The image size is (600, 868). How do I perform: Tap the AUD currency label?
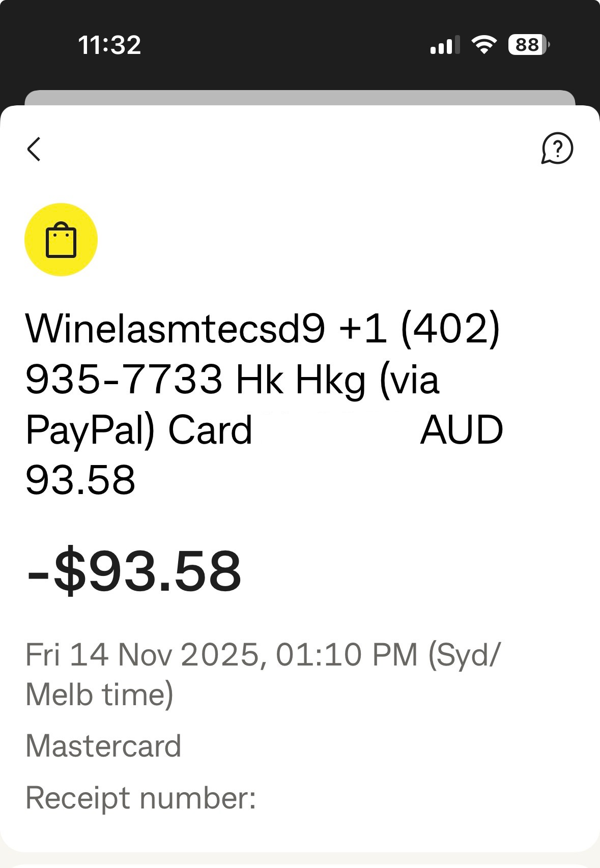pos(462,430)
